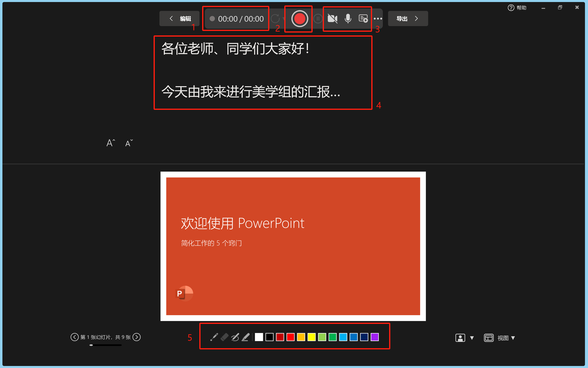Image resolution: width=588 pixels, height=368 pixels.
Task: Go to the previous slide arrow
Action: 74,337
